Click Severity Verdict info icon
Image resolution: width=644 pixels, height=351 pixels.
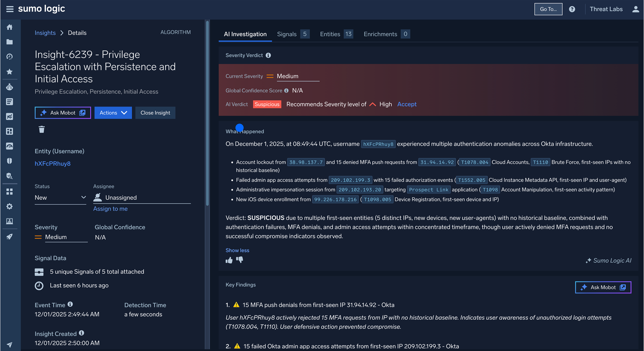[268, 55]
